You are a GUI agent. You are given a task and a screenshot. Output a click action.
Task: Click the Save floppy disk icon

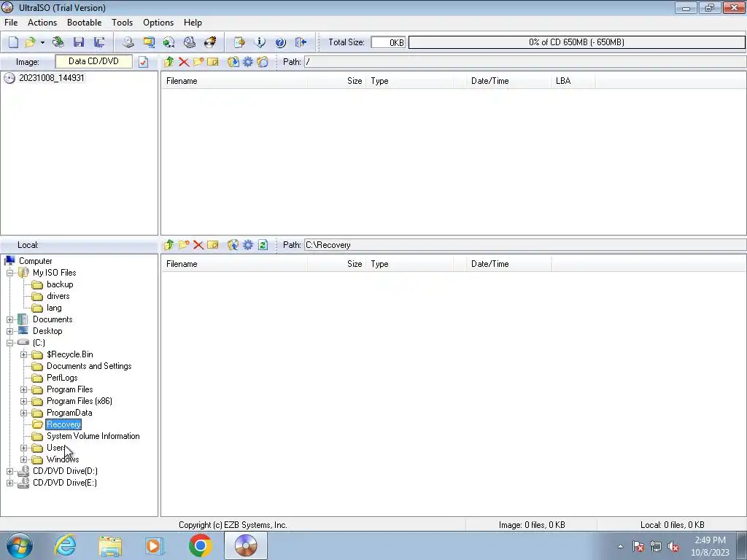[x=79, y=42]
